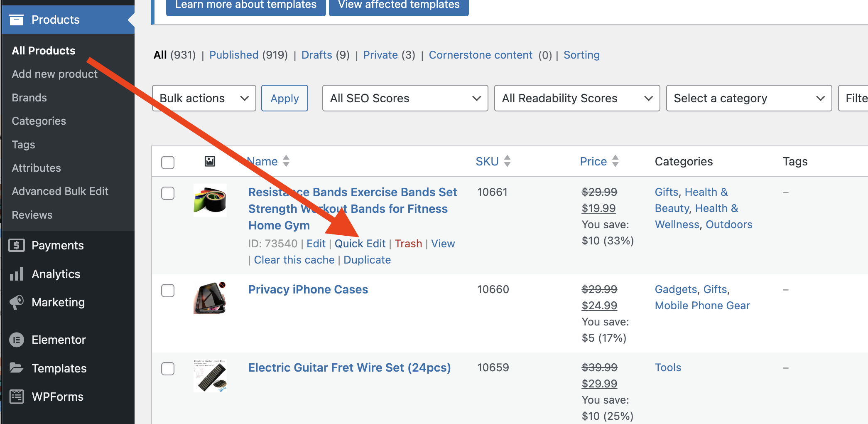
Task: Open Elementor using its sidebar icon
Action: pyautogui.click(x=17, y=340)
